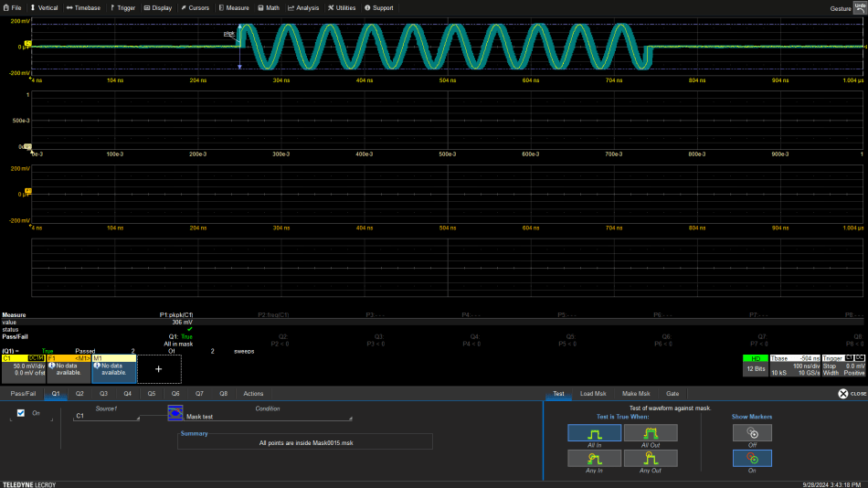The image size is (868, 488).
Task: Switch to the Q8 tab
Action: [x=223, y=394]
